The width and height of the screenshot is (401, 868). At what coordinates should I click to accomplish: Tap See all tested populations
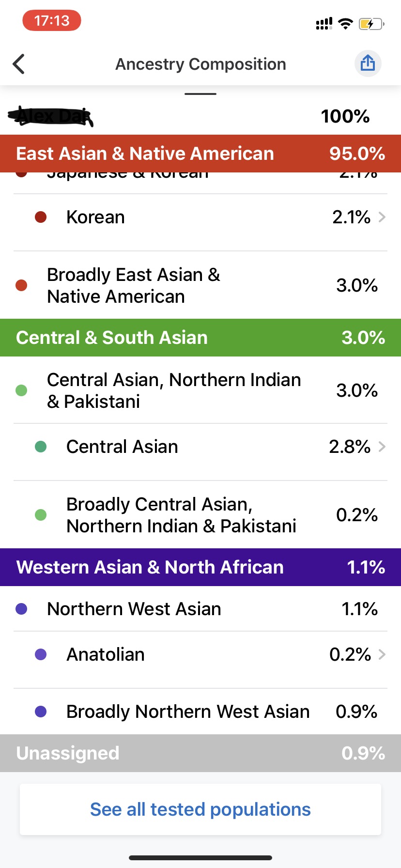point(200,809)
